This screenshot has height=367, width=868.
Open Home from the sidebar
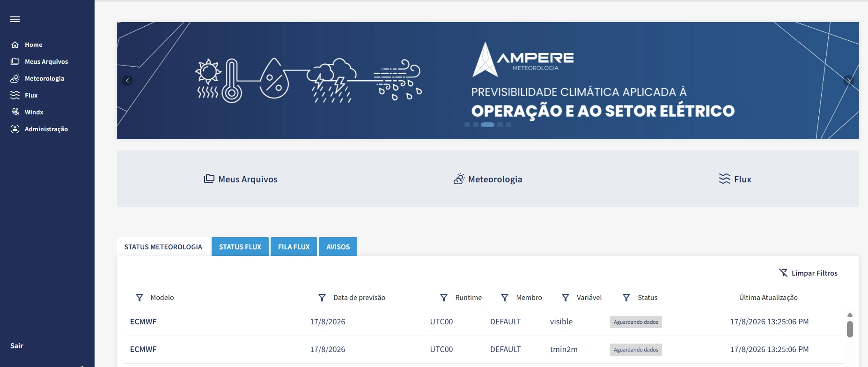pyautogui.click(x=27, y=45)
